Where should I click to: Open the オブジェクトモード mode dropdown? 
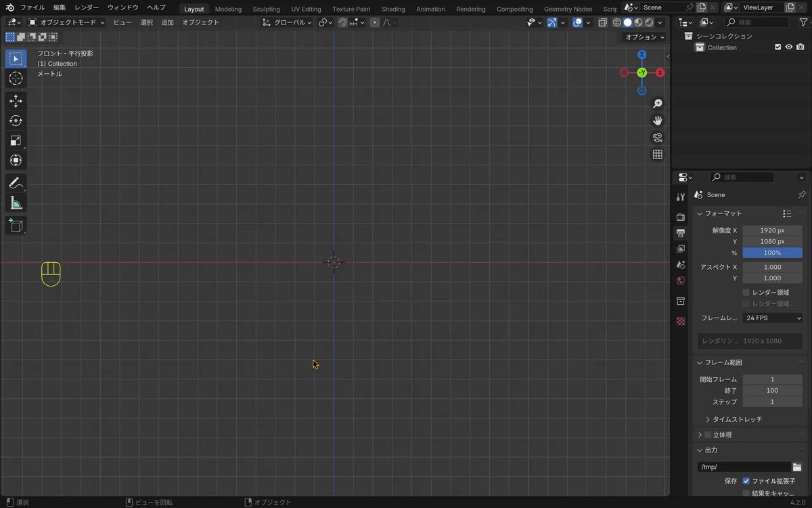coord(66,22)
